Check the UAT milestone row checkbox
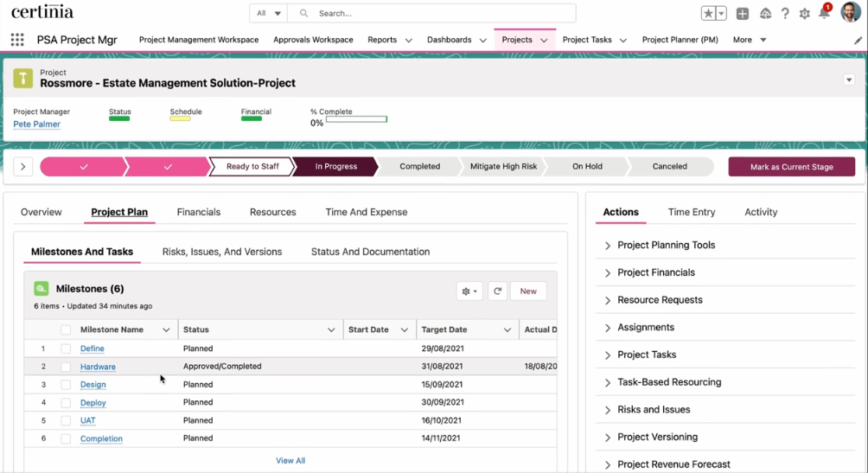 (66, 420)
